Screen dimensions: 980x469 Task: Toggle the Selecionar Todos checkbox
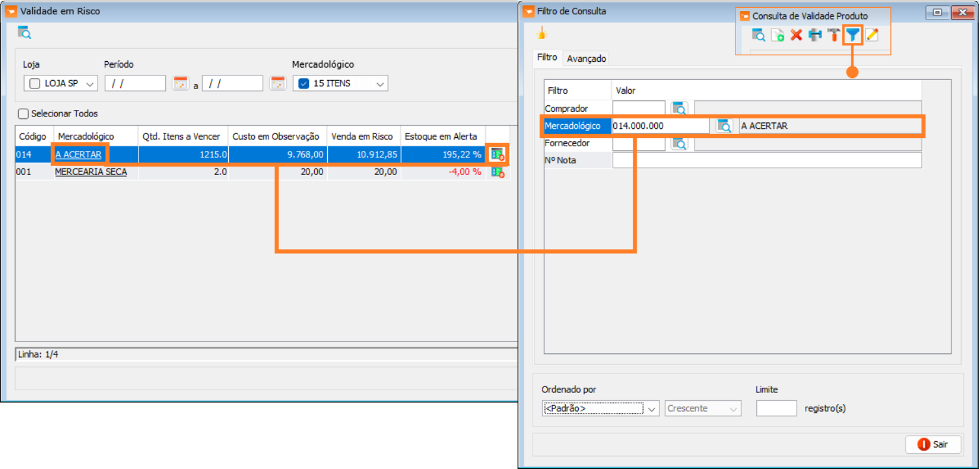pos(23,114)
